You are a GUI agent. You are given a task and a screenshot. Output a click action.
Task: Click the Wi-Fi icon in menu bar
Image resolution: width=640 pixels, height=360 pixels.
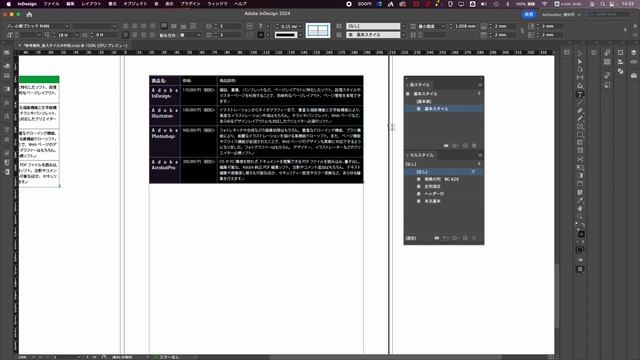(544, 4)
